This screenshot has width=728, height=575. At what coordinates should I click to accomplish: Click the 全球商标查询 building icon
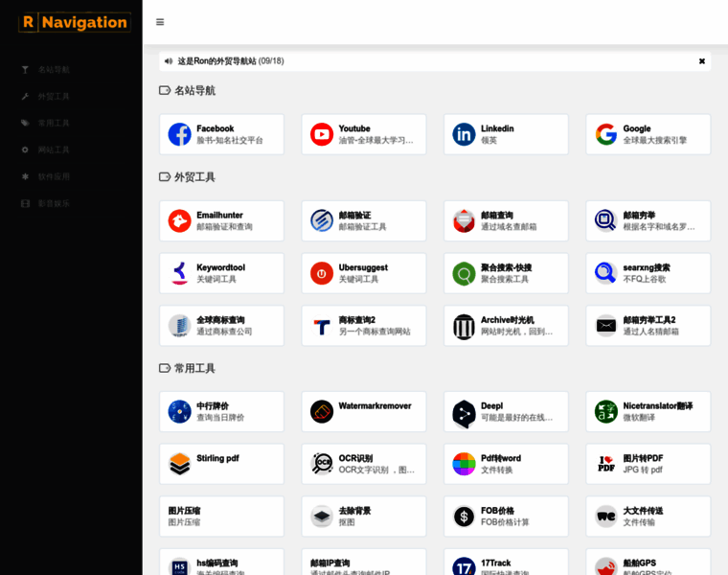180,326
